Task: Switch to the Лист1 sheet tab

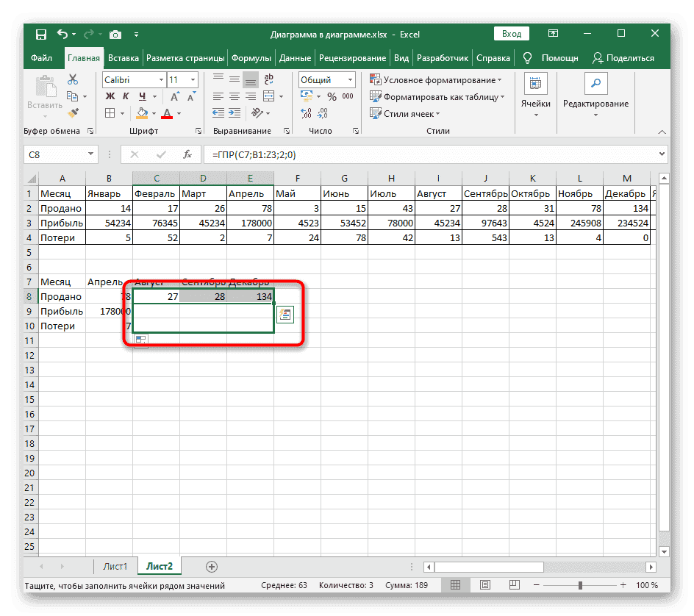Action: tap(115, 566)
